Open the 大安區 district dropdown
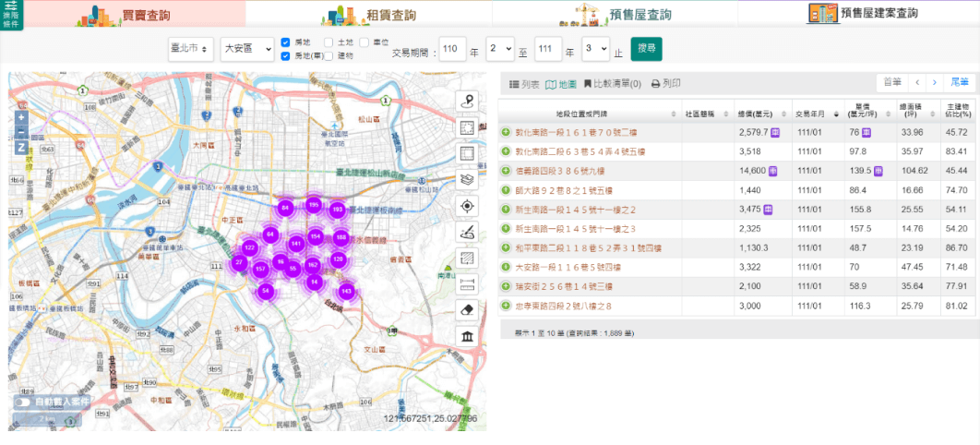This screenshot has width=980, height=445. click(x=247, y=49)
